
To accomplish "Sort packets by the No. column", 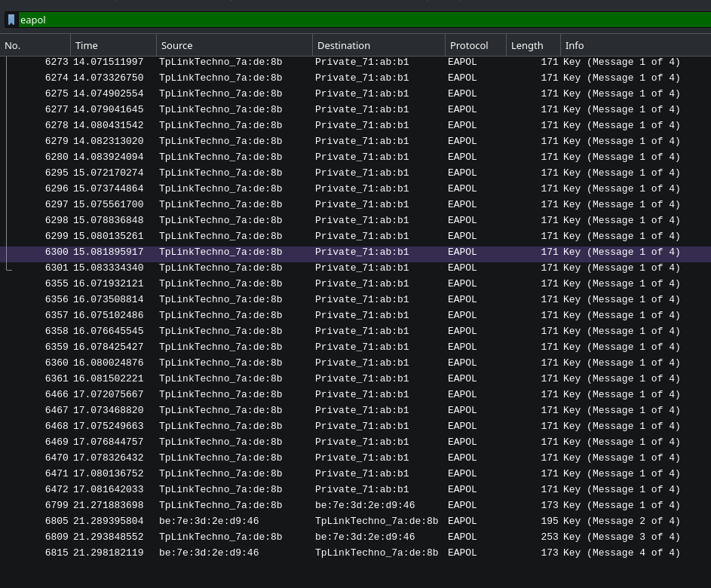I will pos(35,45).
